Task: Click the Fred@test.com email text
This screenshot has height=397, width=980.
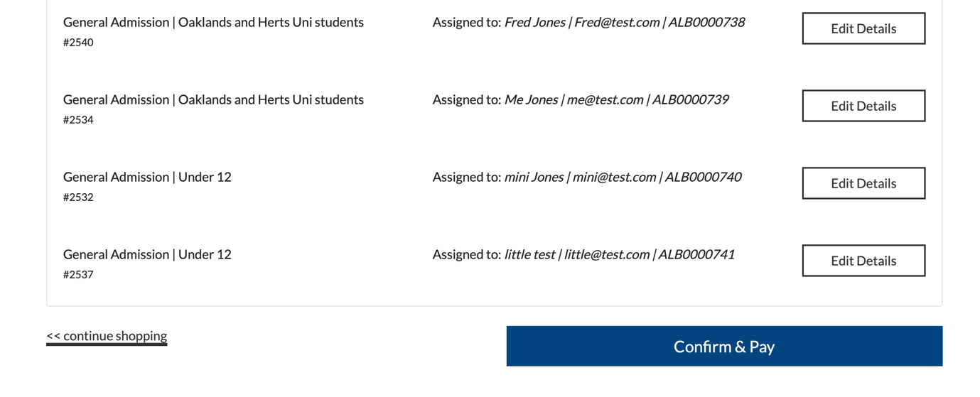Action: pos(616,22)
